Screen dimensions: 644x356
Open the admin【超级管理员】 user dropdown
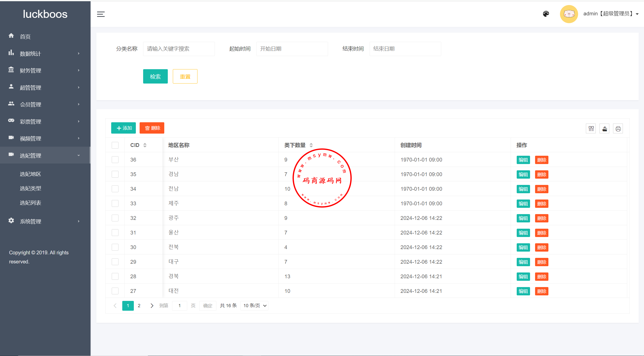pos(611,14)
